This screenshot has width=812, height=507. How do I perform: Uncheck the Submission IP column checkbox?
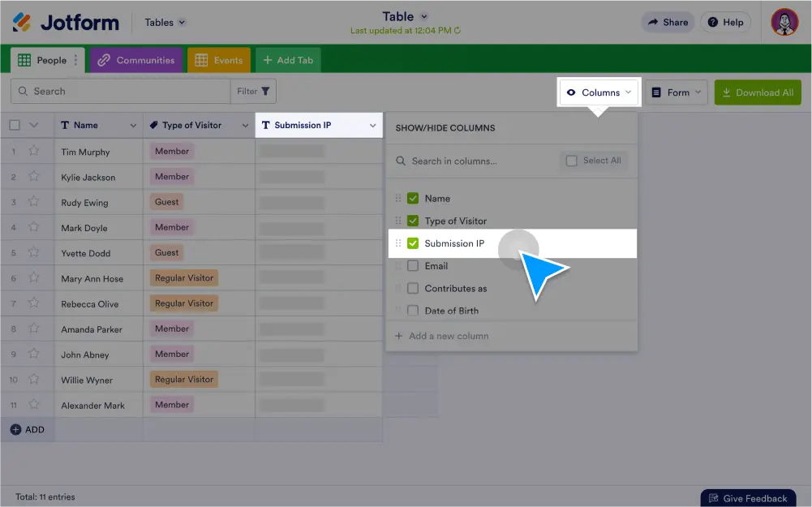pyautogui.click(x=413, y=243)
